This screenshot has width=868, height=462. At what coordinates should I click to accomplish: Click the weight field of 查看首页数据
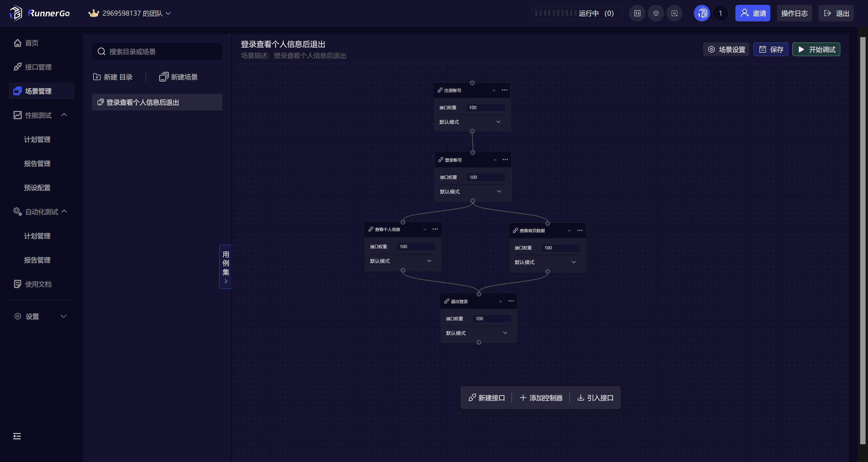coord(561,248)
